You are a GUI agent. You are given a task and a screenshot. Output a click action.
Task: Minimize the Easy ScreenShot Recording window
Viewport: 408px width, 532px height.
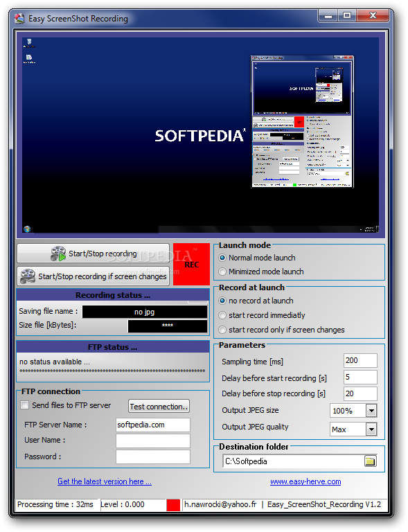(328, 16)
